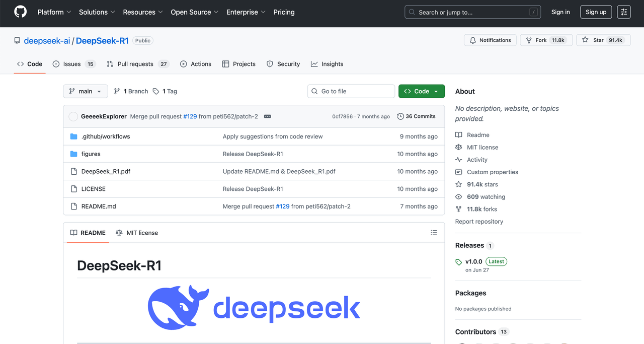
Task: Open the DeepSeek_R1.pdf file
Action: click(x=106, y=171)
